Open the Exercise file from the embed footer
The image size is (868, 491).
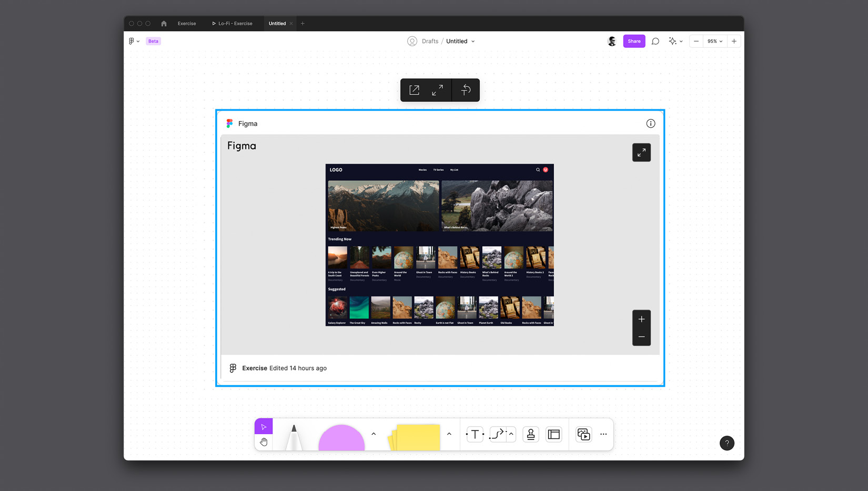255,368
